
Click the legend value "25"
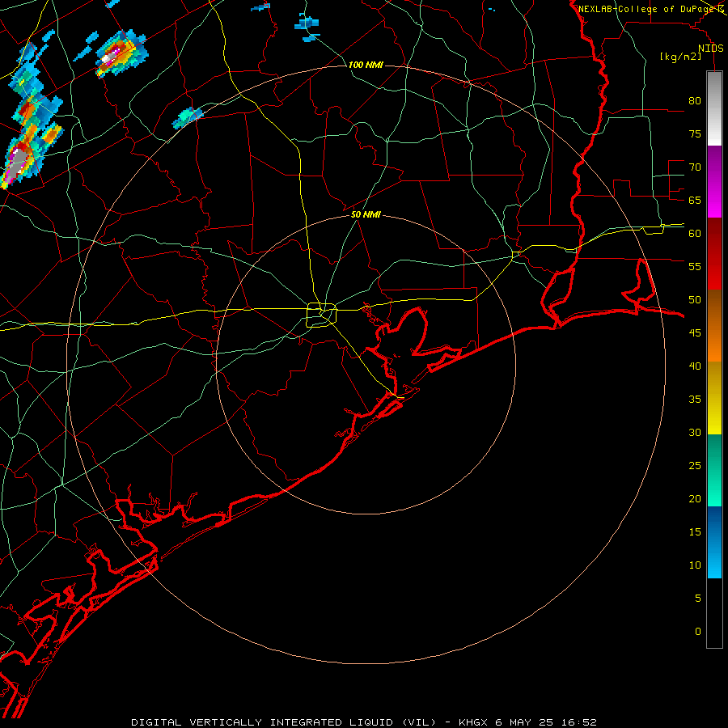point(695,466)
